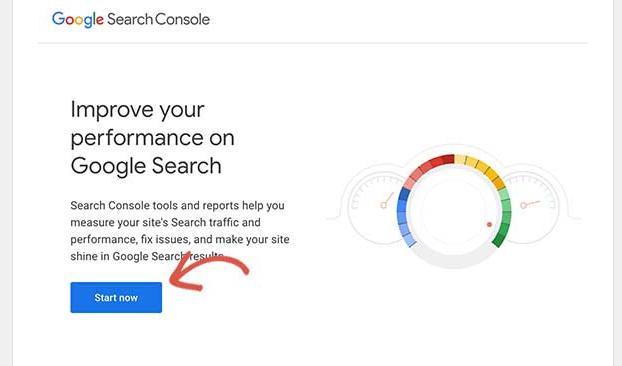
Task: Open the Google logo in the header
Action: click(78, 19)
